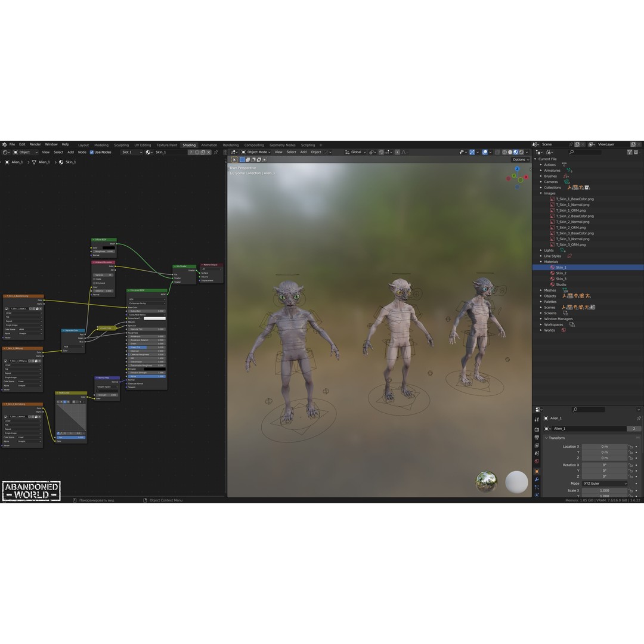Toggle lock for Rotation Z
644x644 pixels.
coord(630,476)
